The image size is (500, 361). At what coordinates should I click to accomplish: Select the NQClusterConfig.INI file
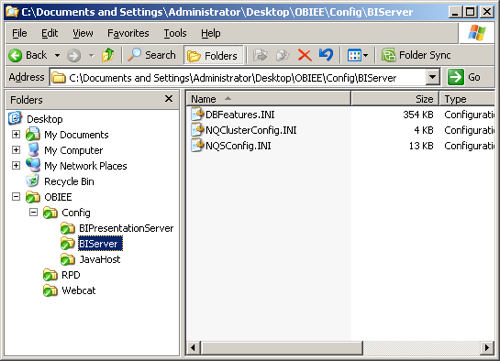[x=251, y=130]
